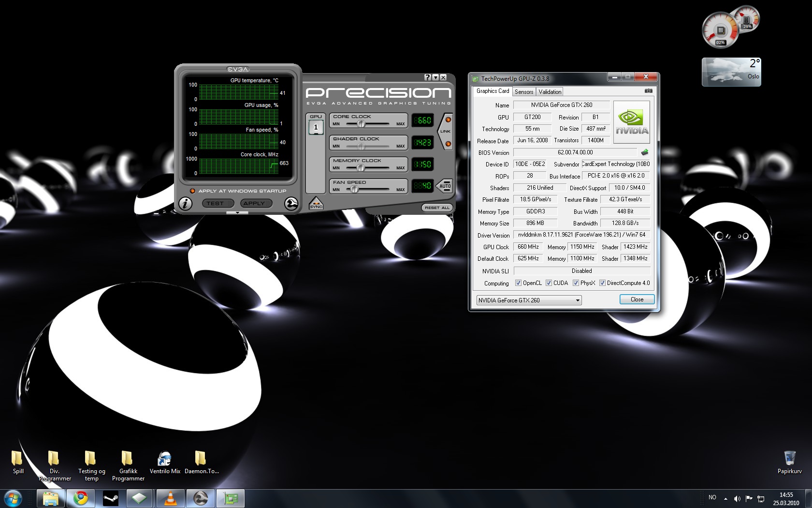812x508 pixels.
Task: Select GPU 1 button in Precision
Action: (x=316, y=127)
